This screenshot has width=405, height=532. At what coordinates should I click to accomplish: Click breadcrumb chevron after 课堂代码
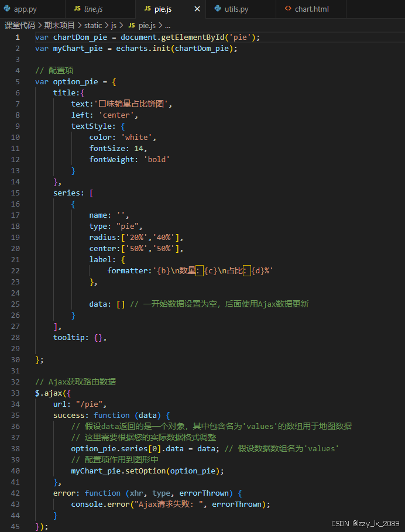(x=40, y=25)
